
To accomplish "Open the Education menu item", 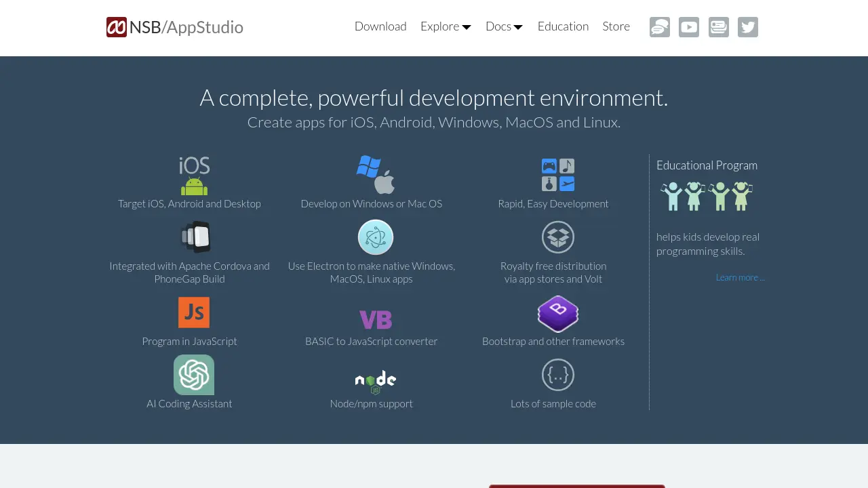I will click(563, 26).
